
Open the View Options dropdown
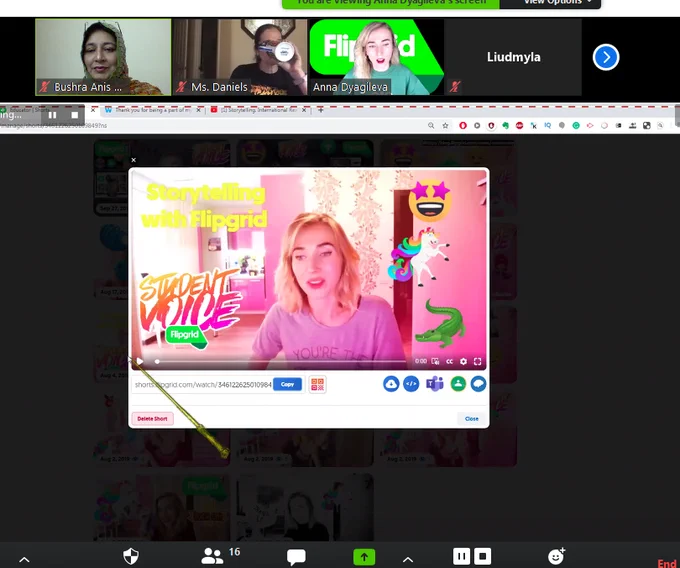[x=551, y=3]
